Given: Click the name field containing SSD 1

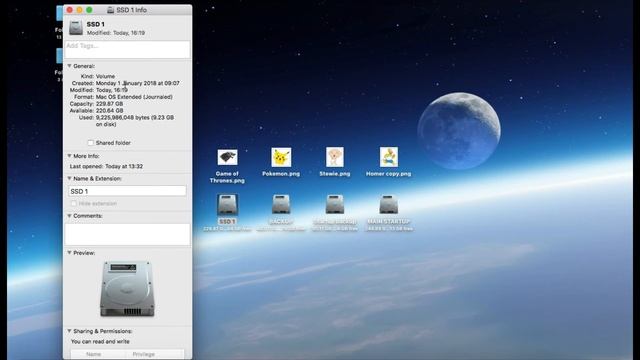Looking at the screenshot, I should [127, 191].
